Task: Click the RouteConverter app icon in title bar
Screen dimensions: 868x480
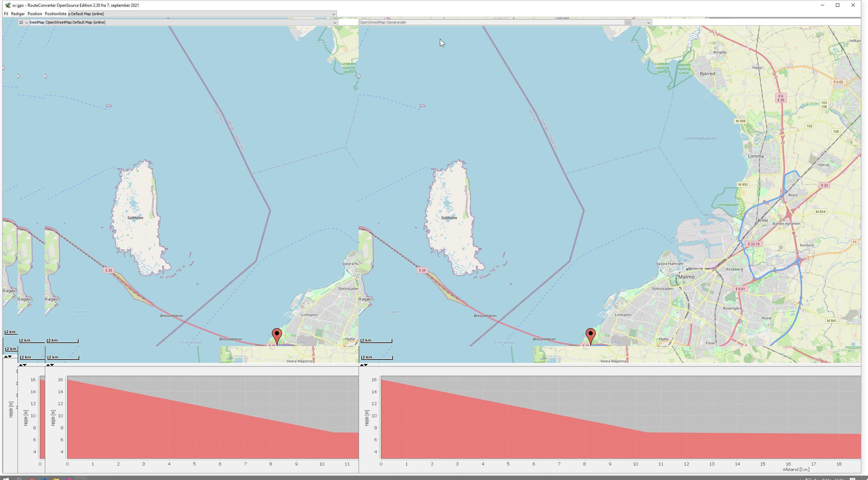Action: click(7, 5)
